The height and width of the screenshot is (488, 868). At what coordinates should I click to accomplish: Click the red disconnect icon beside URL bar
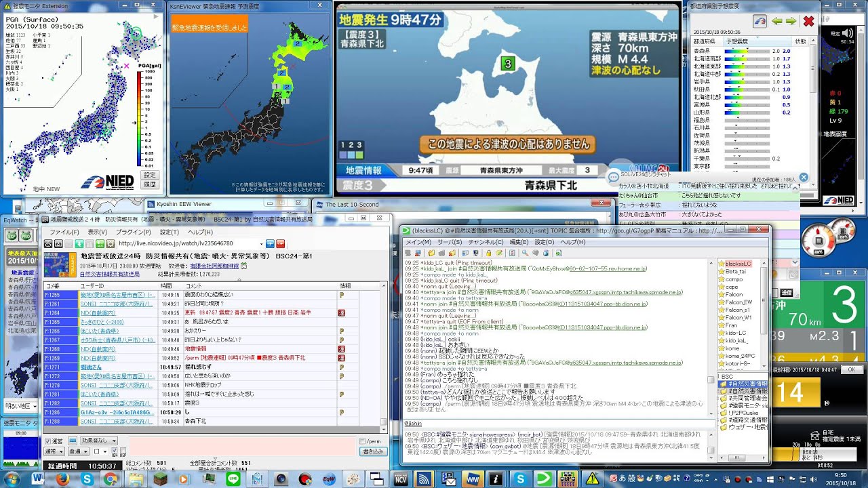(280, 243)
